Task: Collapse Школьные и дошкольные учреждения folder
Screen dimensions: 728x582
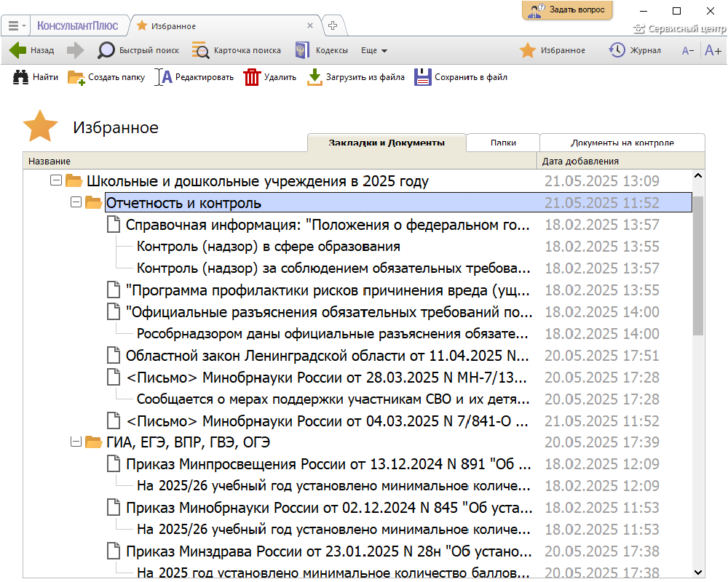Action: pos(56,180)
